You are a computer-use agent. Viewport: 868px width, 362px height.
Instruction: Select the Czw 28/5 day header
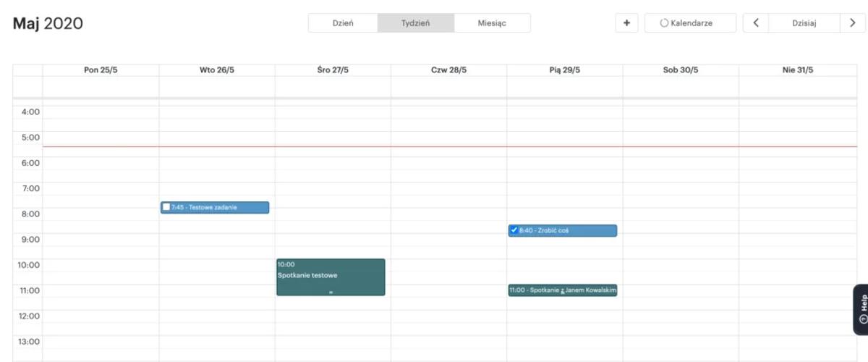(x=448, y=70)
